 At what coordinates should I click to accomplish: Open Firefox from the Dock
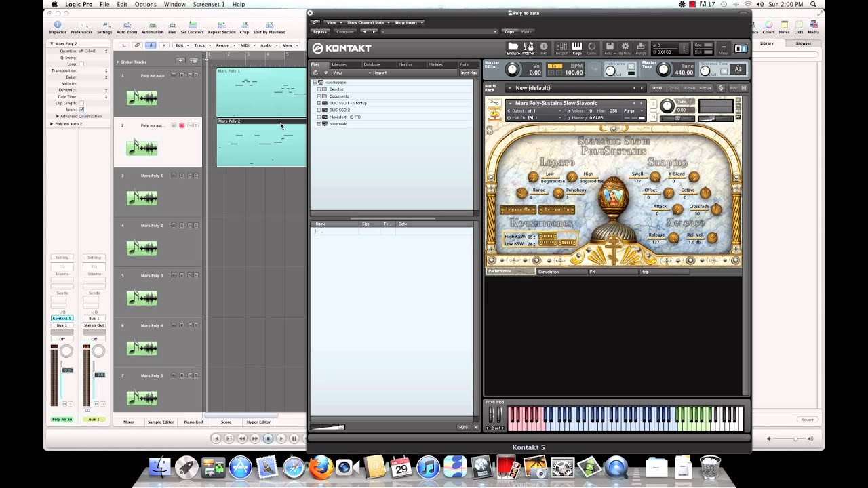point(320,467)
